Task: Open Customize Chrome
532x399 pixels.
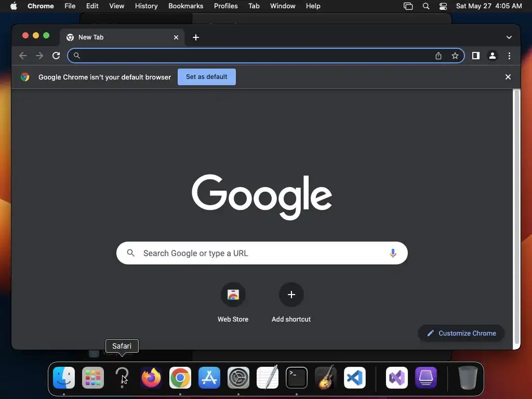Action: tap(461, 333)
